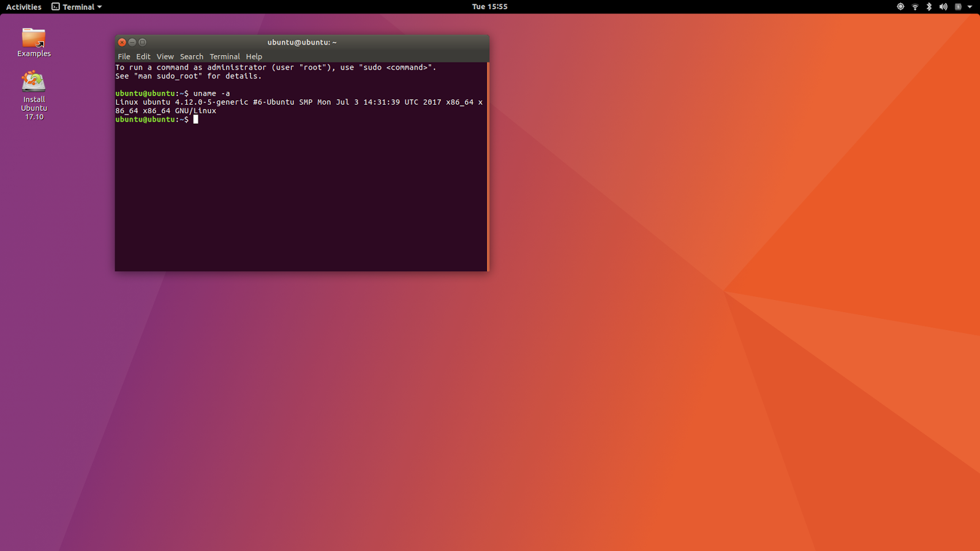Click the last ubuntu@ubuntu prompt line with the cursor
The image size is (980, 551).
click(157, 119)
